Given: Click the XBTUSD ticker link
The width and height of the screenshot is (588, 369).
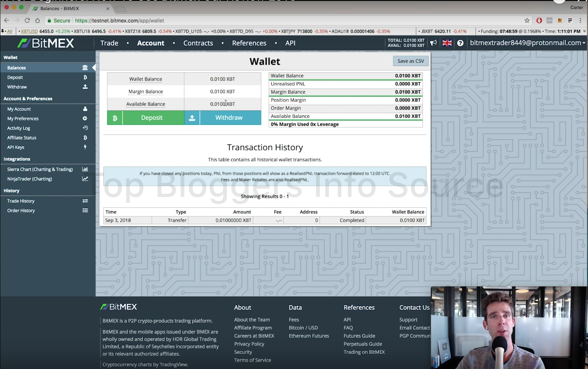Looking at the screenshot, I should pos(29,31).
